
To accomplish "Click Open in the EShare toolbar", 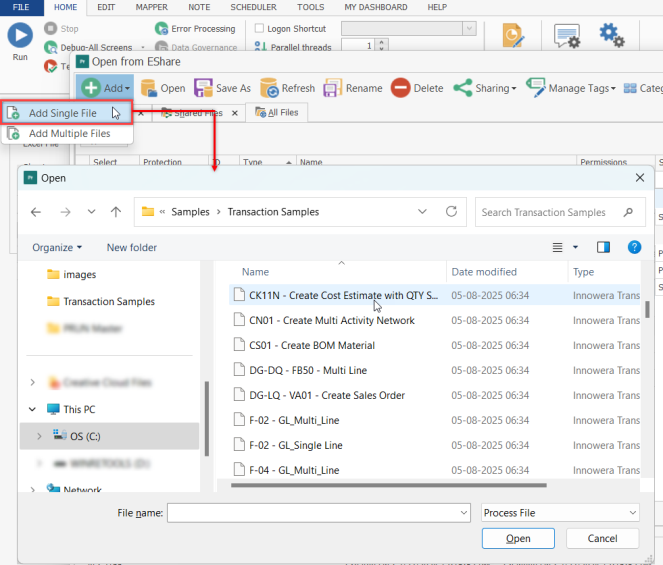I will click(163, 88).
